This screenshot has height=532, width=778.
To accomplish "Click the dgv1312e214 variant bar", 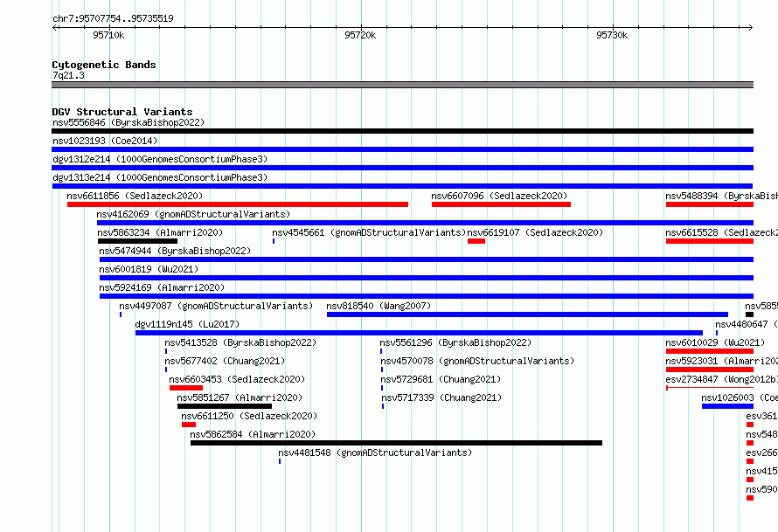I will 402,168.
